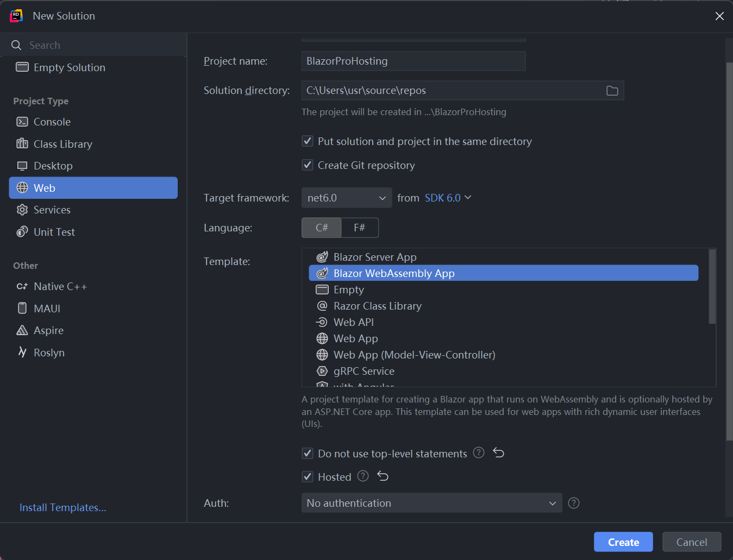Click the Aspire triangle icon
This screenshot has height=560, width=733.
(x=22, y=330)
